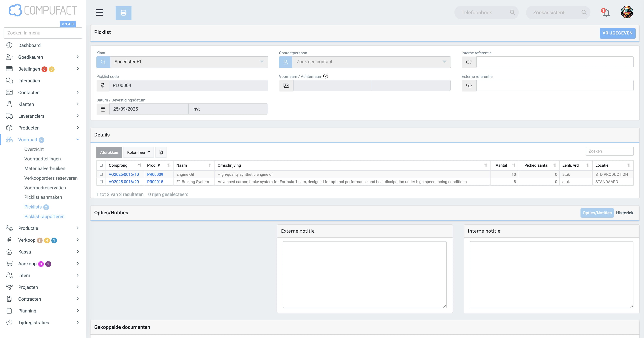This screenshot has height=338, width=644.
Task: Toggle the hamburger sidebar menu
Action: pyautogui.click(x=99, y=13)
